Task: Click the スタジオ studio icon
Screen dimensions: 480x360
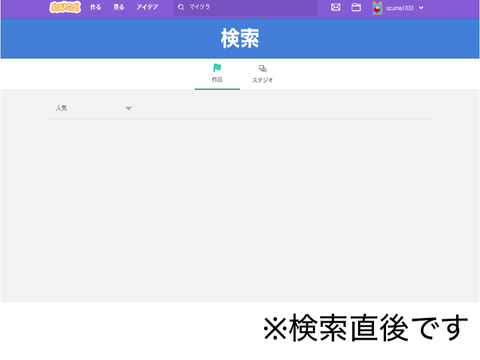Action: pos(263,68)
